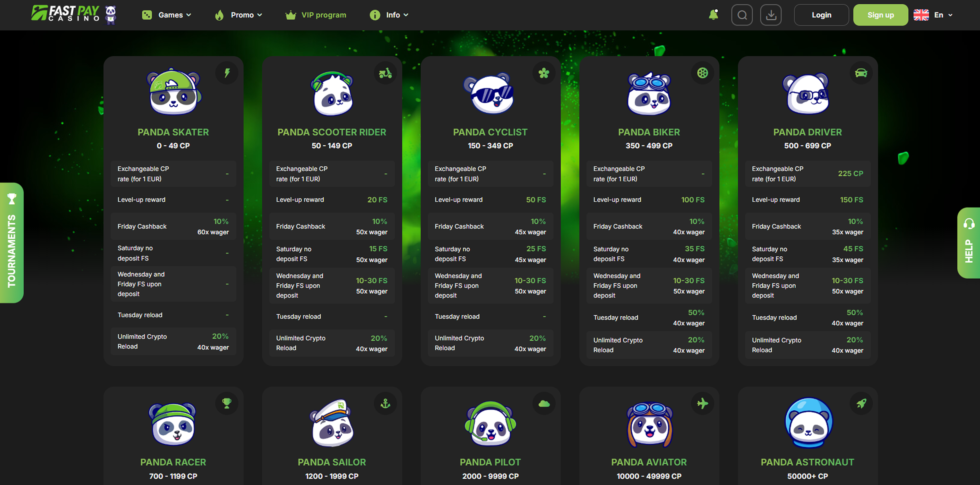This screenshot has width=980, height=485.
Task: Click the 60x wager Friday Cashback value
Action: point(213,232)
